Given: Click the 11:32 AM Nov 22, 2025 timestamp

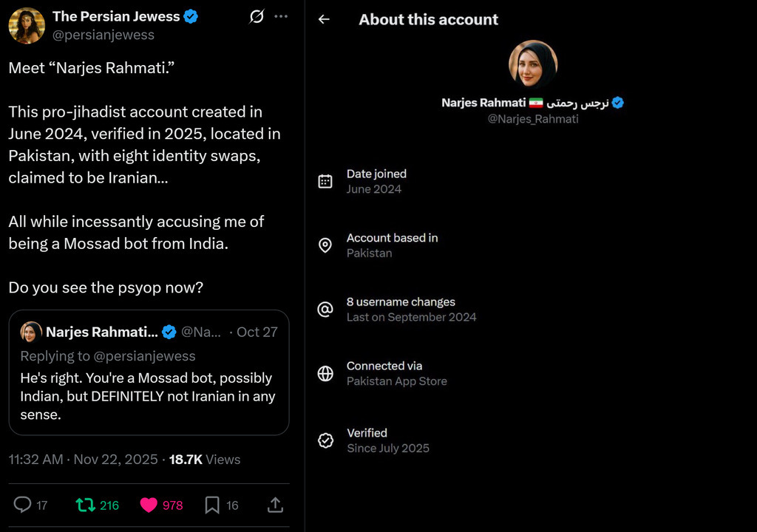Looking at the screenshot, I should [x=83, y=460].
